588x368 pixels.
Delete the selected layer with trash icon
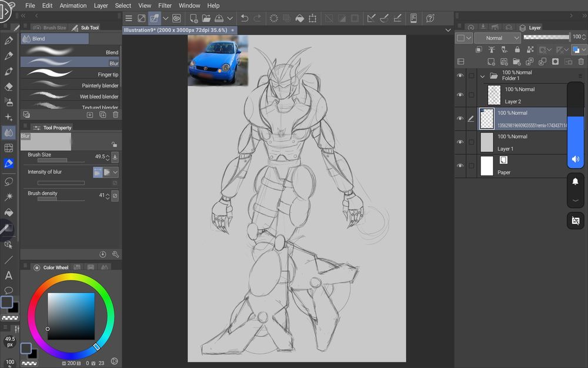581,62
